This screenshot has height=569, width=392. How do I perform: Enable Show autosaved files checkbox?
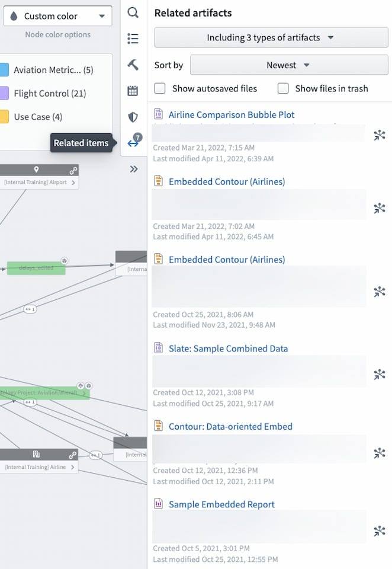coord(160,88)
